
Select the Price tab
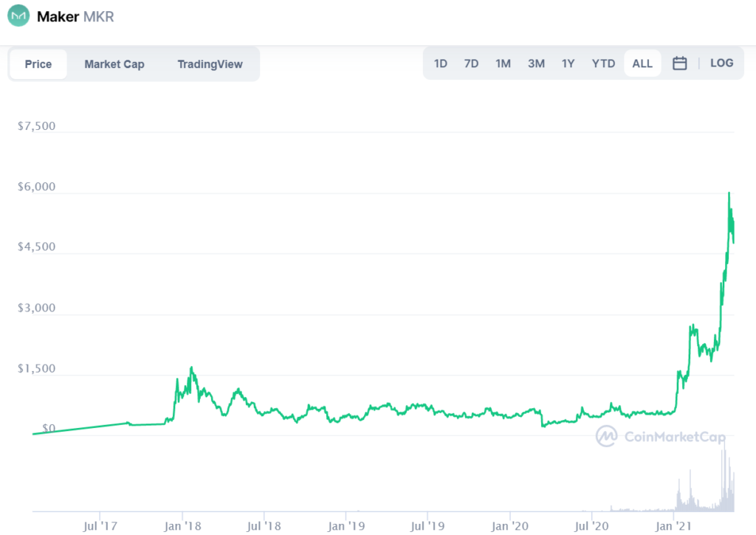point(38,64)
